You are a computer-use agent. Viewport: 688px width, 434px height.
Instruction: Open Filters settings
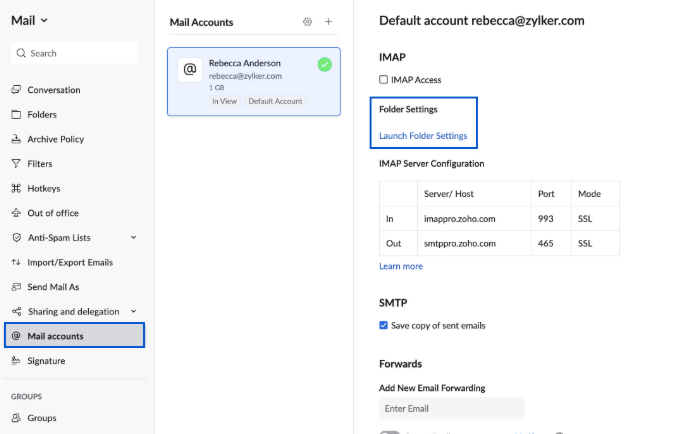click(39, 164)
